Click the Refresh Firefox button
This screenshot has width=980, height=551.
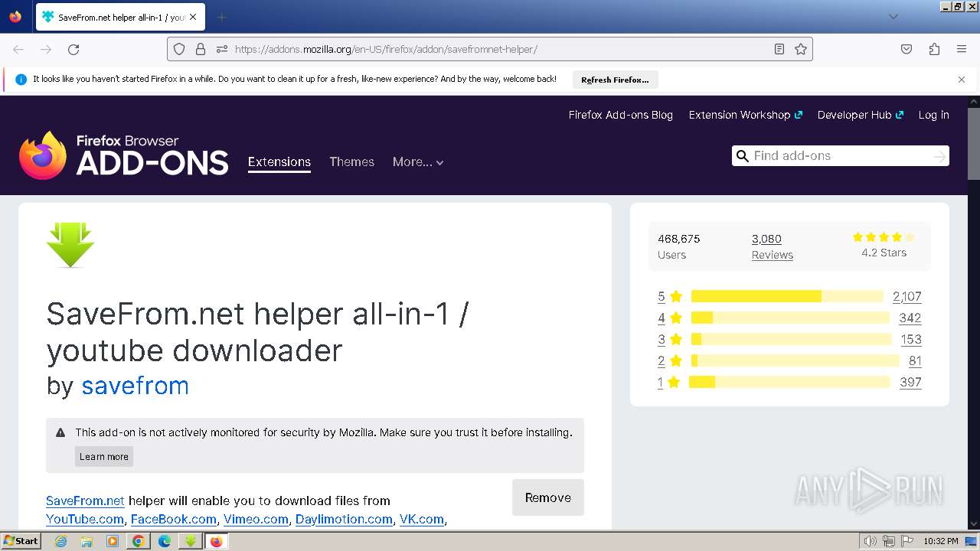click(x=615, y=80)
